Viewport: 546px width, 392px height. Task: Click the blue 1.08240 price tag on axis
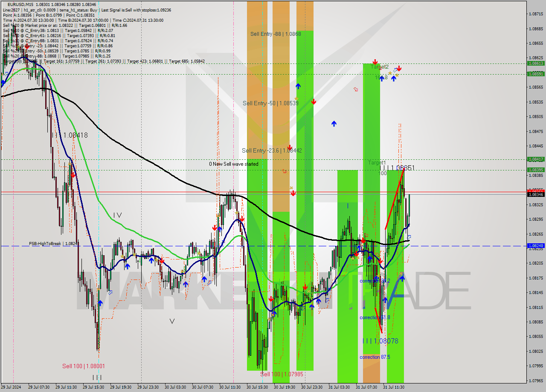536,246
